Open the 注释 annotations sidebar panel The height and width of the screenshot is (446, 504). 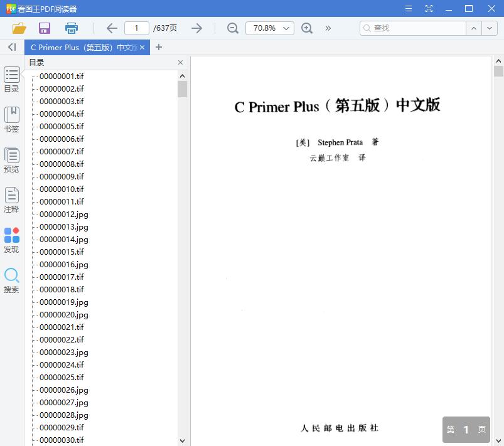(11, 200)
